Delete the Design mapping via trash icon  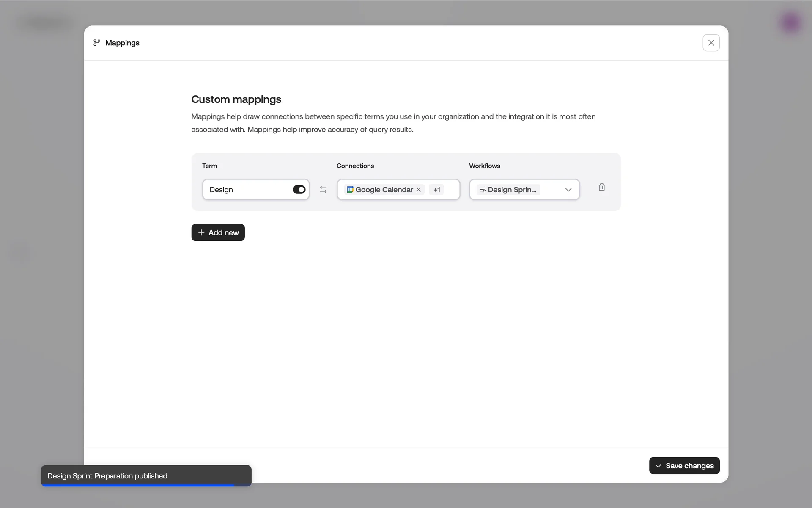click(601, 187)
